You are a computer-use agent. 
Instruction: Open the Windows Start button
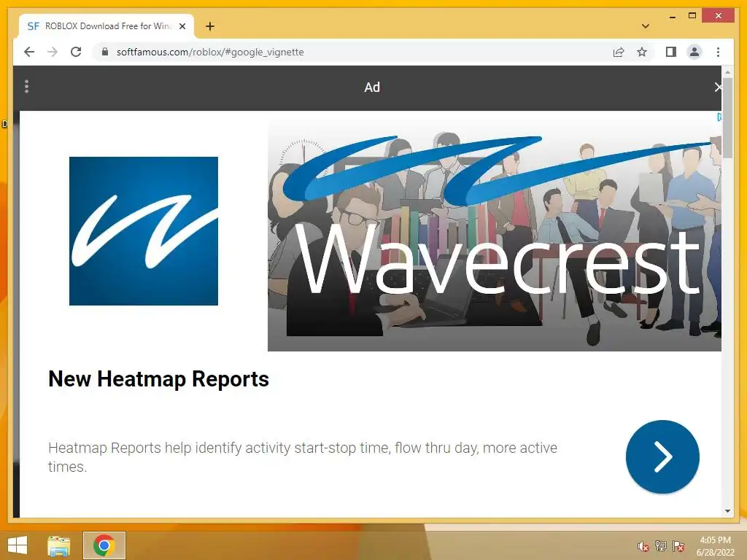(x=18, y=545)
